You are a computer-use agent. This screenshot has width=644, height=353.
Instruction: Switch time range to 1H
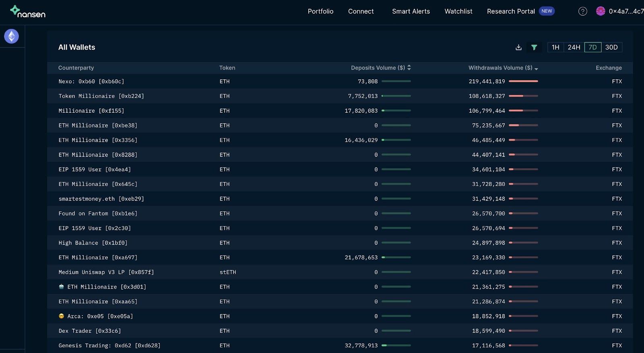click(x=555, y=47)
